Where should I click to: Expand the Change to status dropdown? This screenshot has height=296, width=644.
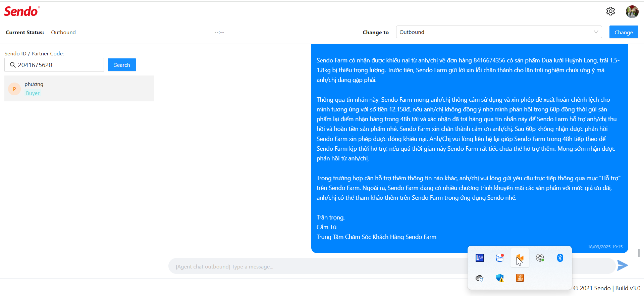click(x=499, y=32)
